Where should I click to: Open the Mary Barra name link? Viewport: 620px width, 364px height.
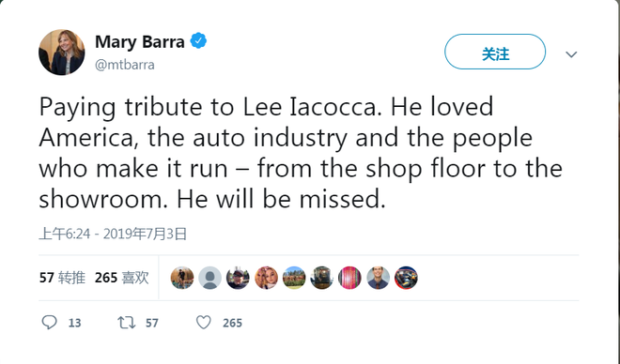point(140,42)
